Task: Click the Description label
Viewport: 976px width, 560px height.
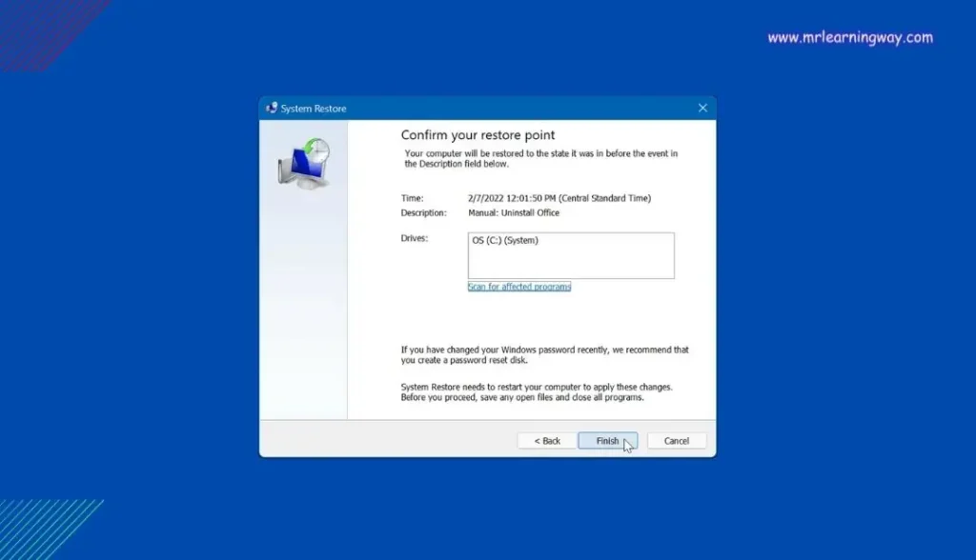Action: (423, 212)
